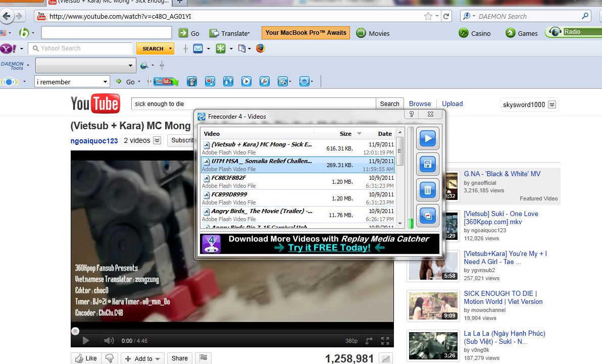This screenshot has width=602, height=364.
Task: Click the convert/copy icon button in Freecorder window
Action: (428, 216)
